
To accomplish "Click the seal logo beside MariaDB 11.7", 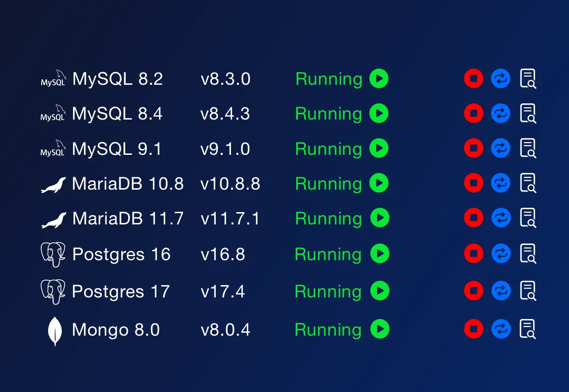I will 53,220.
